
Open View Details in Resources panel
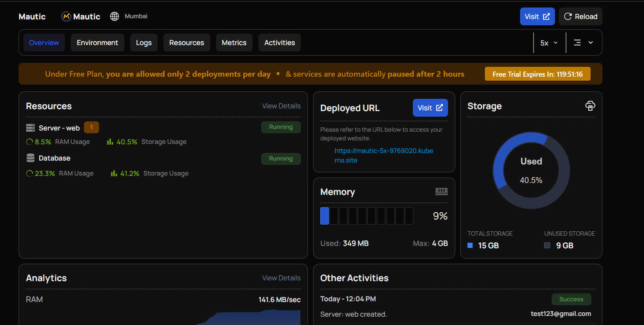tap(281, 106)
